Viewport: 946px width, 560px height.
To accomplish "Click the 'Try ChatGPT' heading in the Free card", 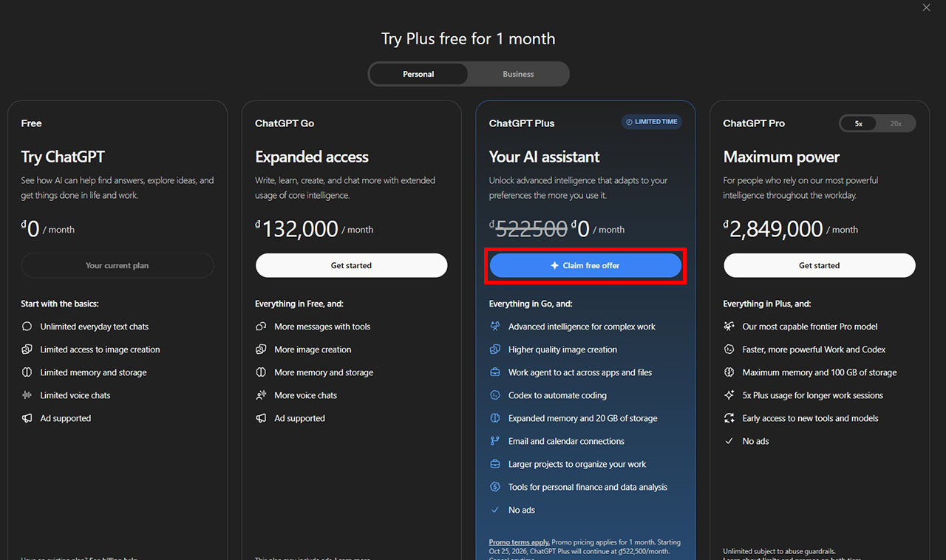I will click(x=63, y=157).
